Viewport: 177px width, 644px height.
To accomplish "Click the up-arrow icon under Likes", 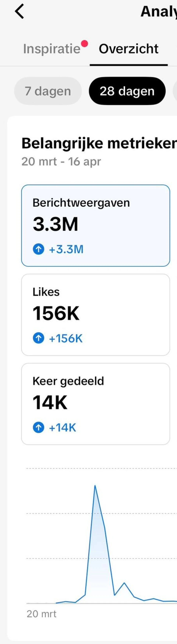I will click(x=38, y=338).
